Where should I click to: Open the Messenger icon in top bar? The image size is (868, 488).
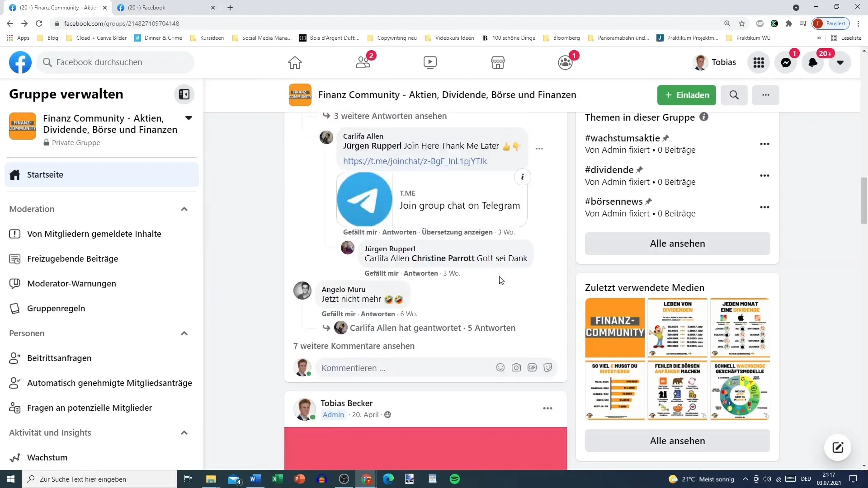point(788,62)
